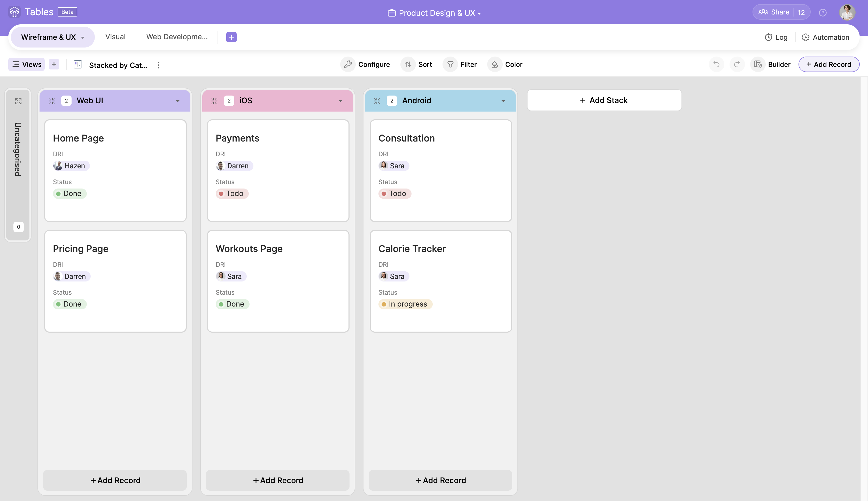Click the Share button
The image size is (868, 501).
point(774,12)
